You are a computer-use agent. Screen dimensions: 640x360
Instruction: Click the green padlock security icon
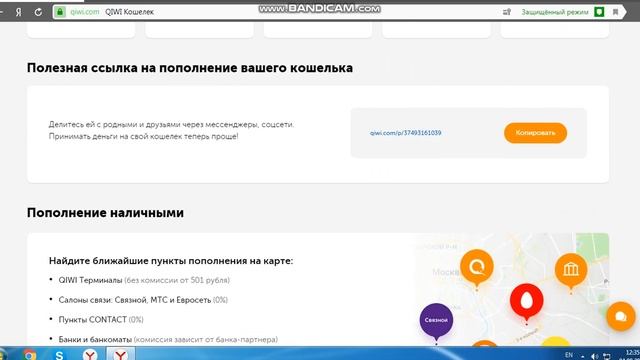[x=60, y=12]
